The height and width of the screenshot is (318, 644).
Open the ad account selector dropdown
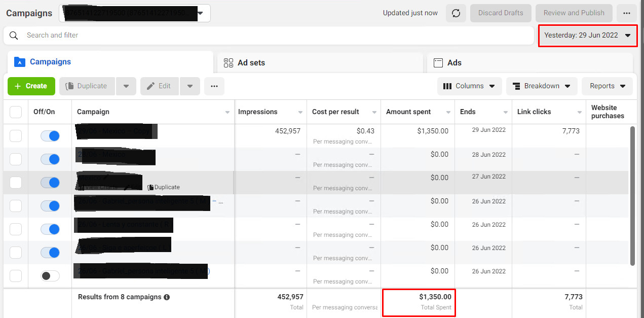coord(135,13)
